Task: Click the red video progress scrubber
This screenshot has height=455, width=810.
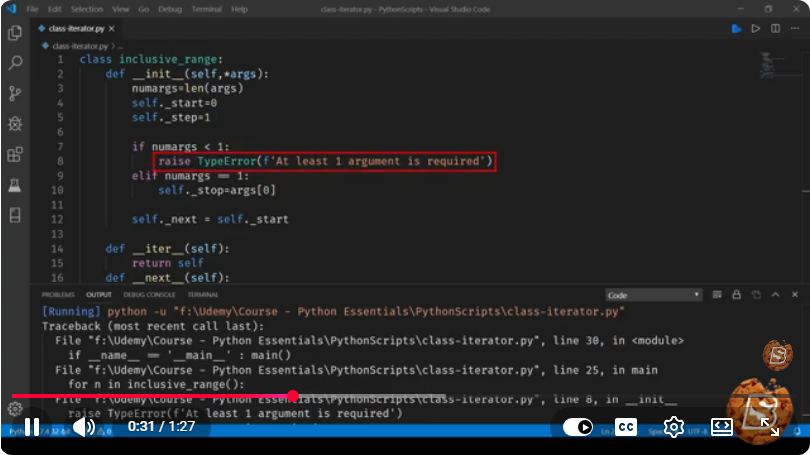Action: coord(293,396)
